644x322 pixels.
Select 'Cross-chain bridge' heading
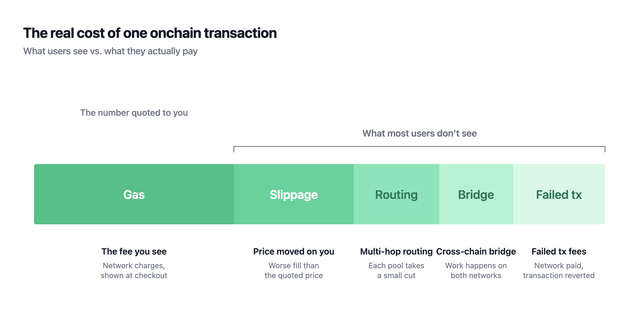pos(476,252)
